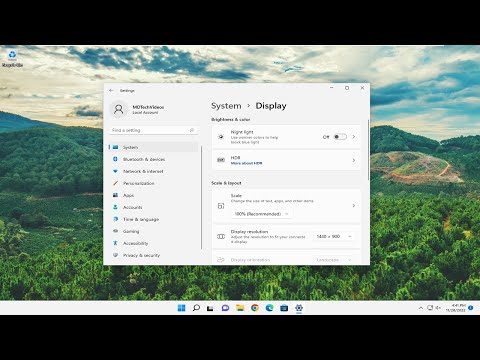The image size is (480, 360).
Task: Open the user account profile picture
Action: (119, 109)
